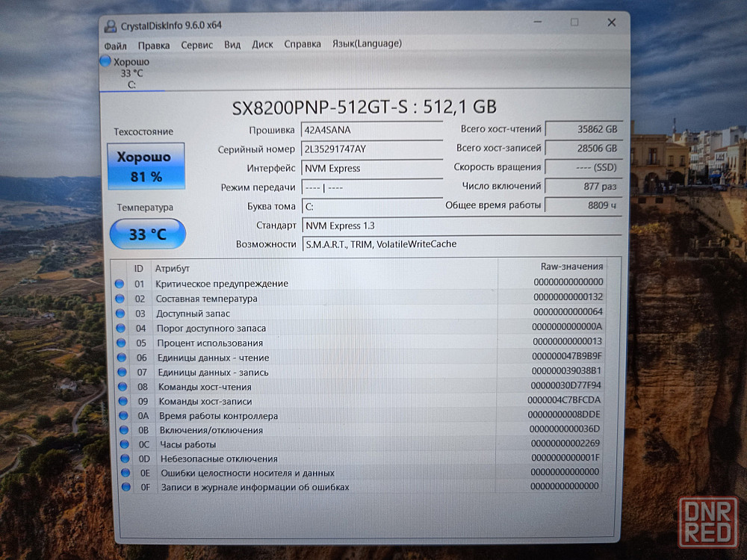Image resolution: width=747 pixels, height=560 pixels.
Task: Open the Диск menu
Action: click(x=262, y=44)
